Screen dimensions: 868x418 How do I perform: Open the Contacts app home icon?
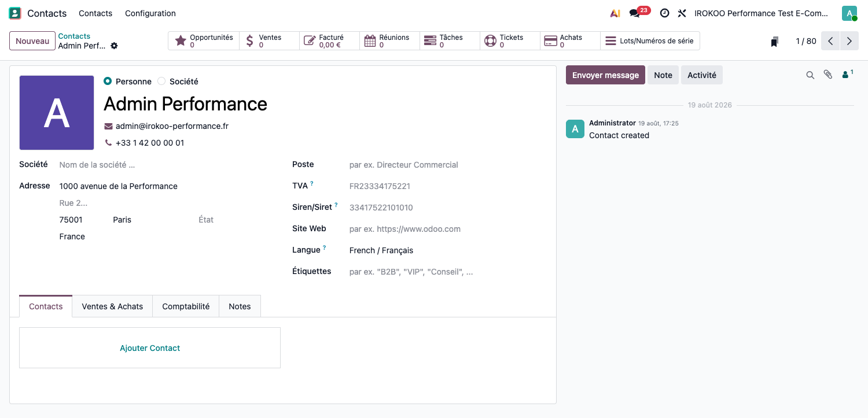15,13
